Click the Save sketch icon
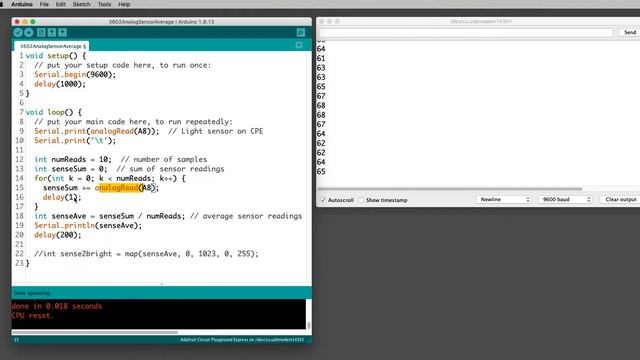 [62, 33]
